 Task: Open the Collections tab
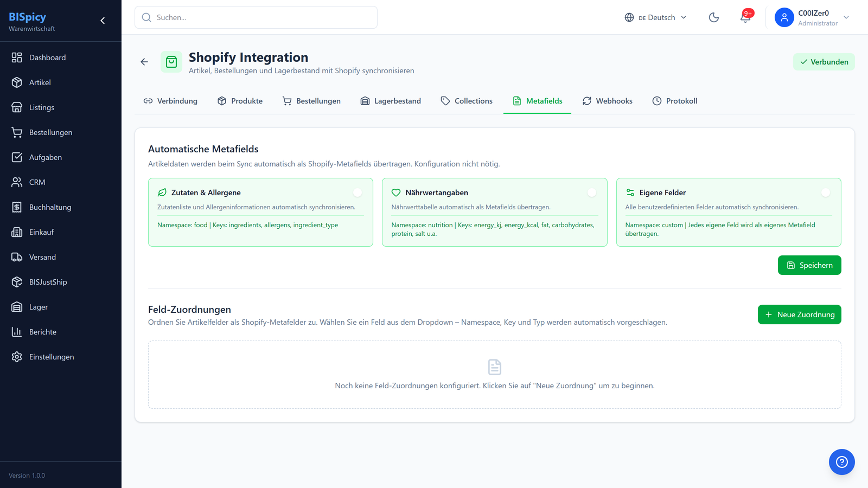click(467, 101)
